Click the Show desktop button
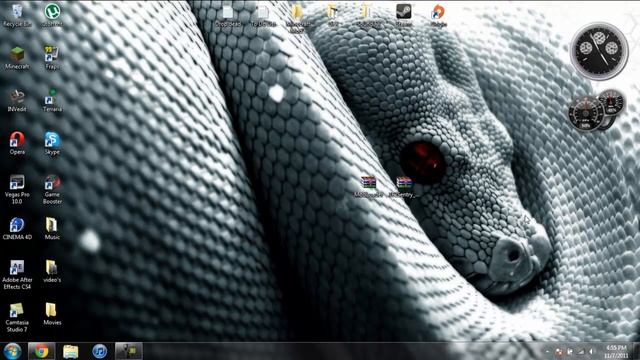Image resolution: width=640 pixels, height=360 pixels. pyautogui.click(x=636, y=351)
